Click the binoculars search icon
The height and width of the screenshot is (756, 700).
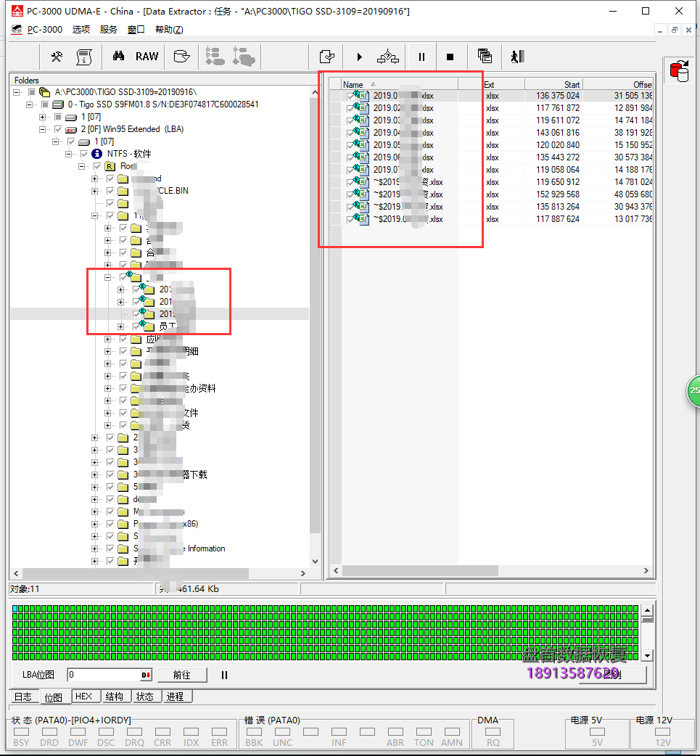pos(118,57)
